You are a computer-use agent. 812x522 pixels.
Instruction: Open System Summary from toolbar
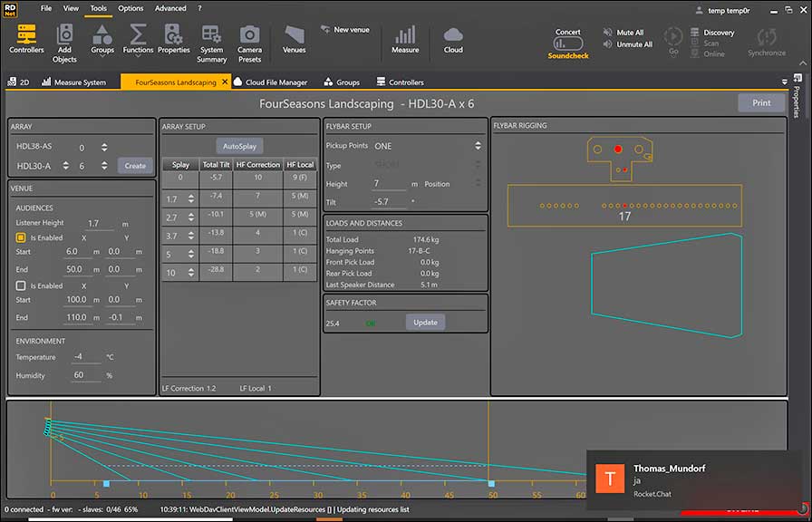(x=211, y=38)
